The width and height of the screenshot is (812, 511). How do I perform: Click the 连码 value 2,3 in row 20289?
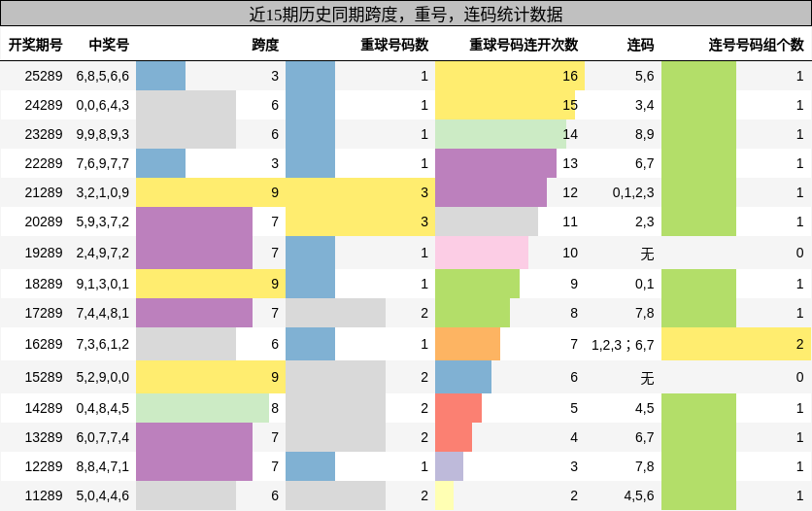[644, 221]
